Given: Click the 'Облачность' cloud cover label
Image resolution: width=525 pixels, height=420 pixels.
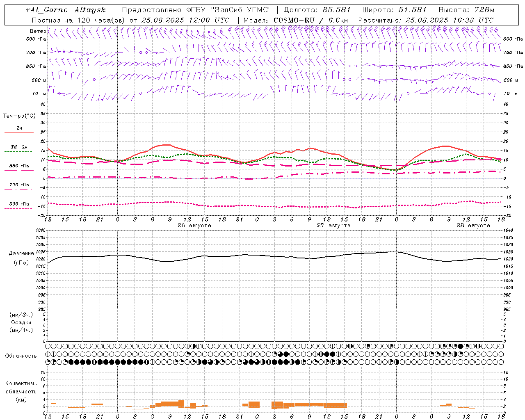Looking at the screenshot, I should [x=21, y=356].
